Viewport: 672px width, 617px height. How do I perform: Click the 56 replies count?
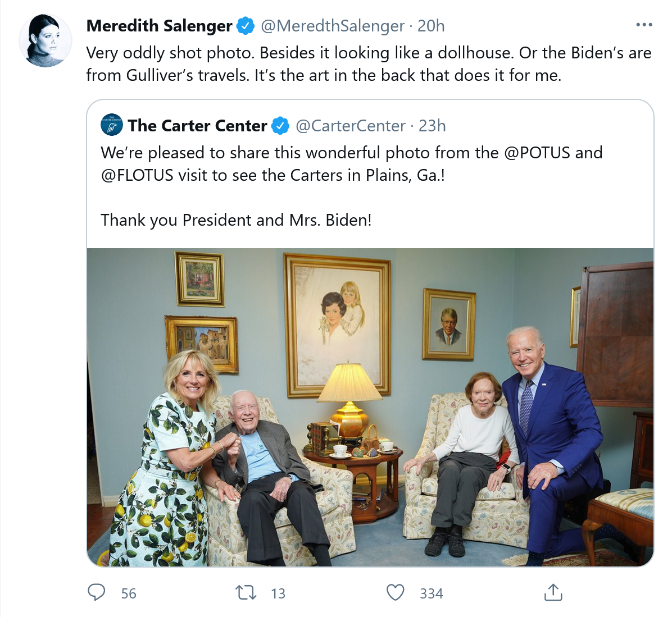(129, 593)
